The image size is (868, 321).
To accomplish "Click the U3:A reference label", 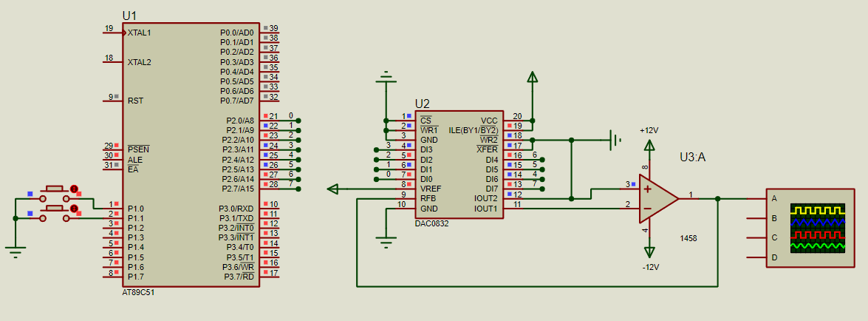I will [x=692, y=158].
